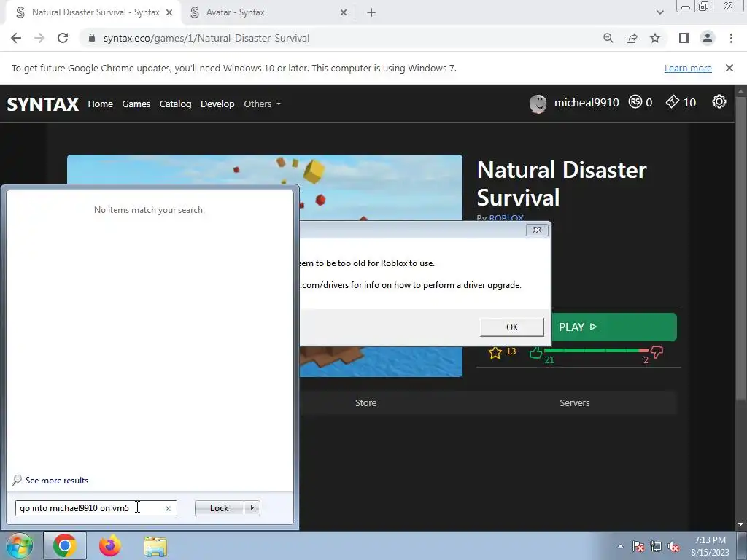Open the micheal9910 profile name
Screen dimensions: 747x560
pos(587,102)
